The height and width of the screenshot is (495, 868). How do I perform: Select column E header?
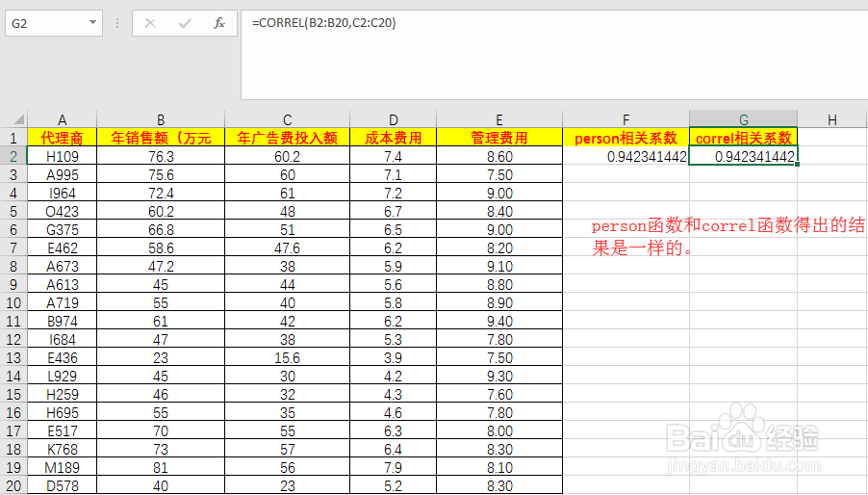point(499,119)
